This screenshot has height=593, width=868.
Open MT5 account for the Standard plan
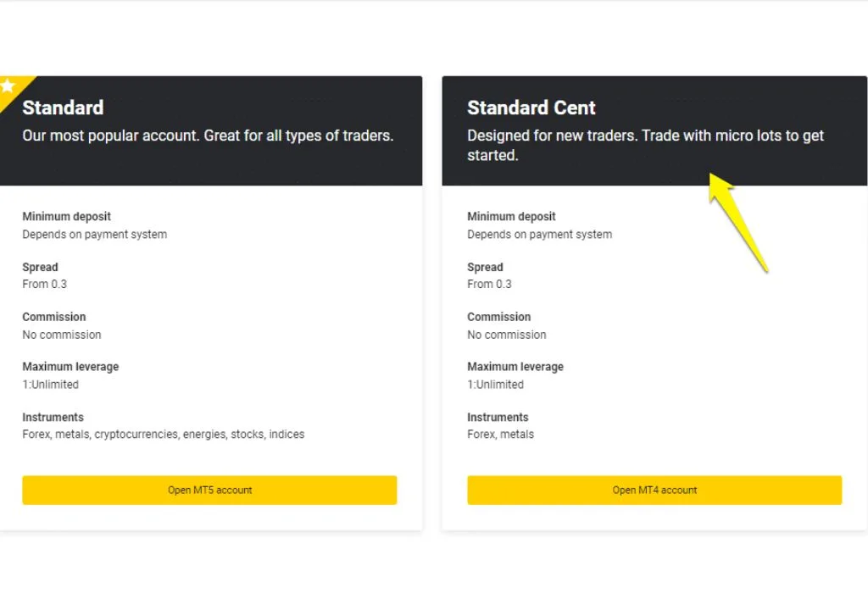pyautogui.click(x=209, y=490)
